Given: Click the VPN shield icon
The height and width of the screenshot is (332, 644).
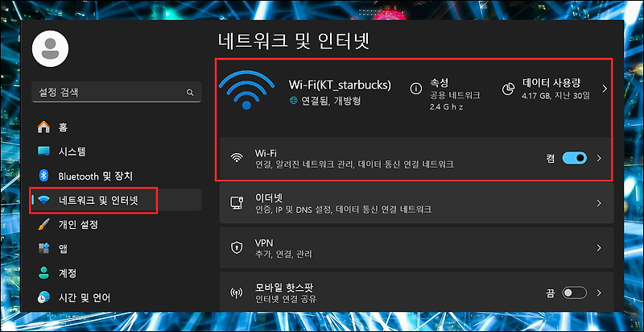Looking at the screenshot, I should 236,247.
